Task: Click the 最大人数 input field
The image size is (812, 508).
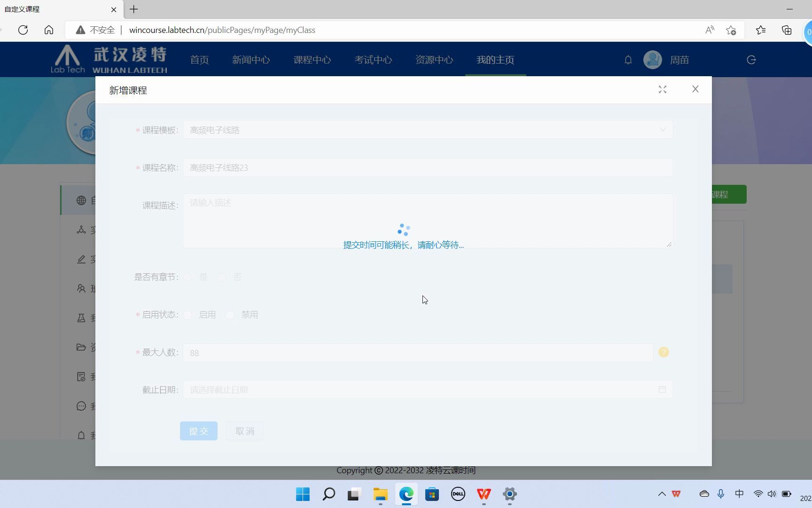Action: click(418, 353)
